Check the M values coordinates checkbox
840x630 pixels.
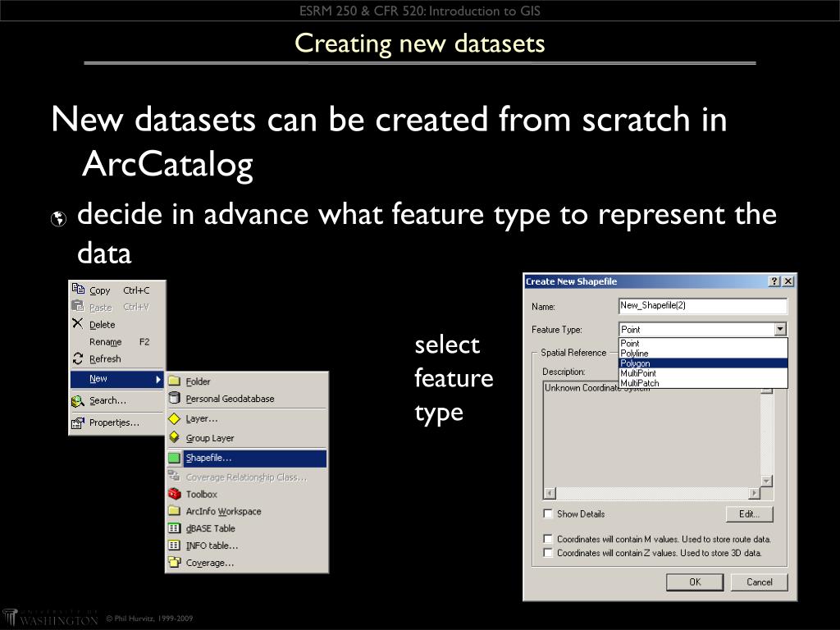point(547,539)
